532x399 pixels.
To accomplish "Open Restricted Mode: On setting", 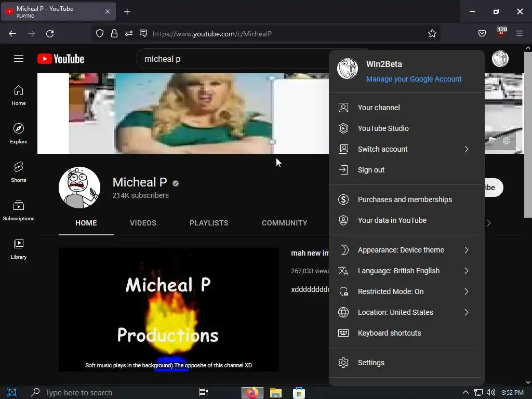I will pos(406,291).
